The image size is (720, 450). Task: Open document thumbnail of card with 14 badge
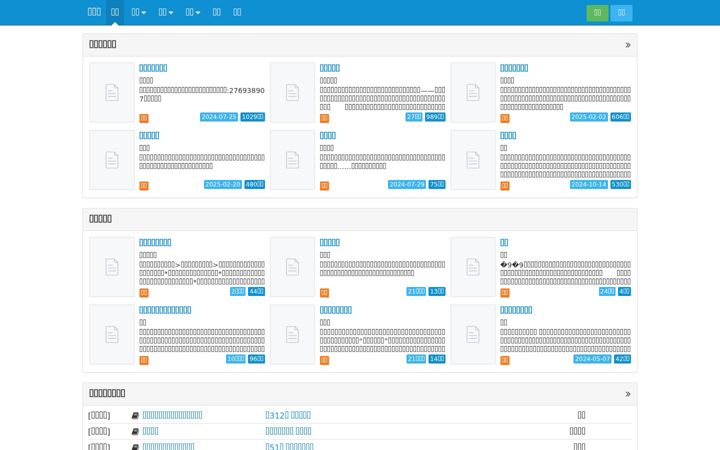click(x=292, y=334)
